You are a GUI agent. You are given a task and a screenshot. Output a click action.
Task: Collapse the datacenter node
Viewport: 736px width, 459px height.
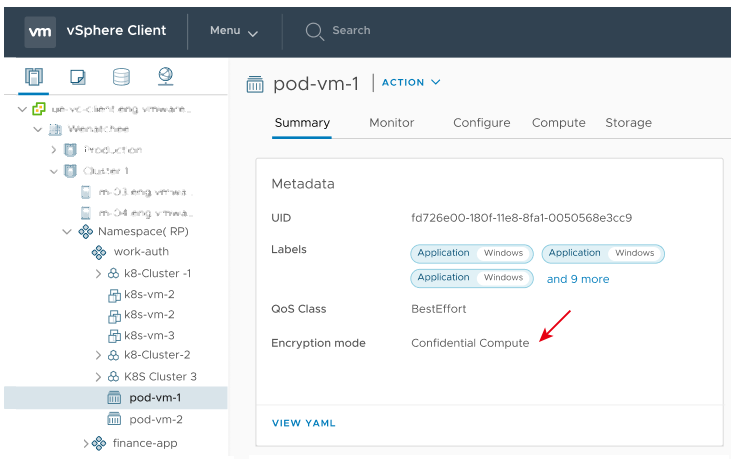pyautogui.click(x=38, y=129)
